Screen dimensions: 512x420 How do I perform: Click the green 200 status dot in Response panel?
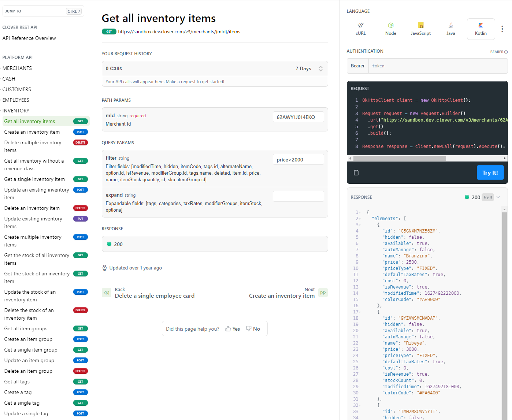click(x=467, y=197)
